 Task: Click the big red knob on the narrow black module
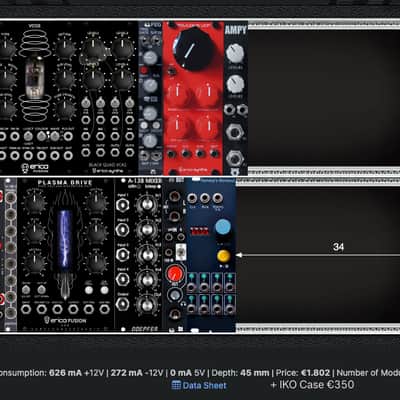click(175, 273)
